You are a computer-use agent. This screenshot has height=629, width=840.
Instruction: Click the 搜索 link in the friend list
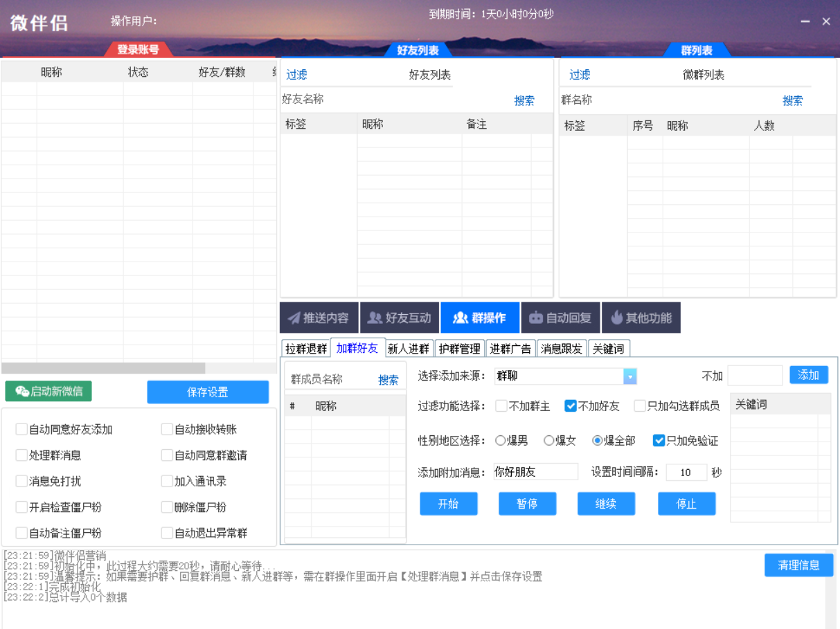524,100
